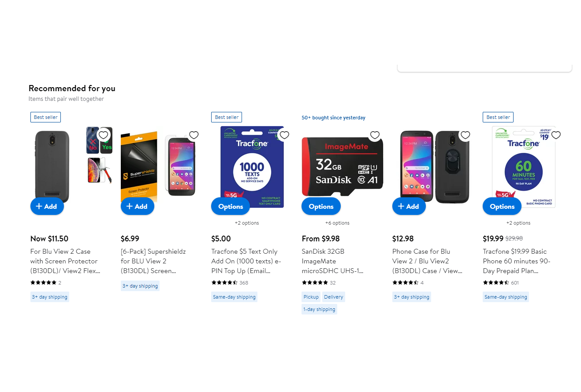581x392 pixels.
Task: Open Options for SanDisk 32GB microSDHC card
Action: point(321,206)
